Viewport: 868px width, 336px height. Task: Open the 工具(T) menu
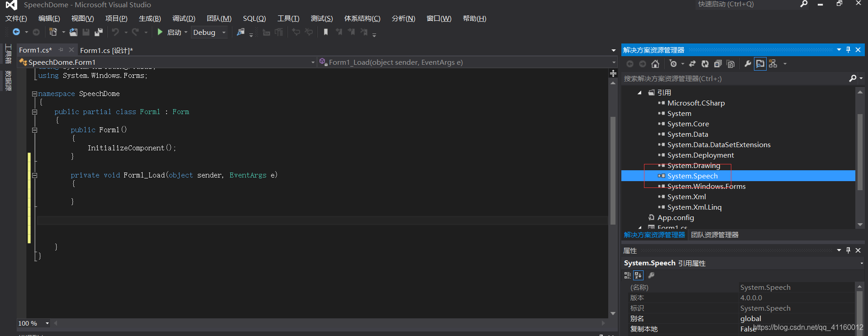coord(288,19)
